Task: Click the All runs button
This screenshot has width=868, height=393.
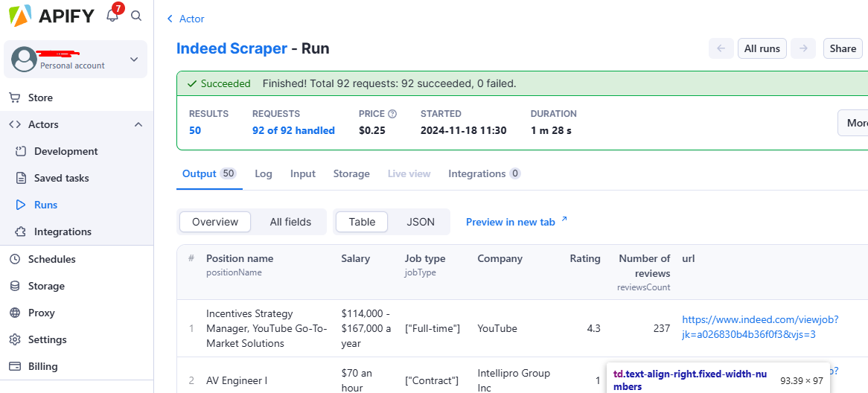Action: 762,48
